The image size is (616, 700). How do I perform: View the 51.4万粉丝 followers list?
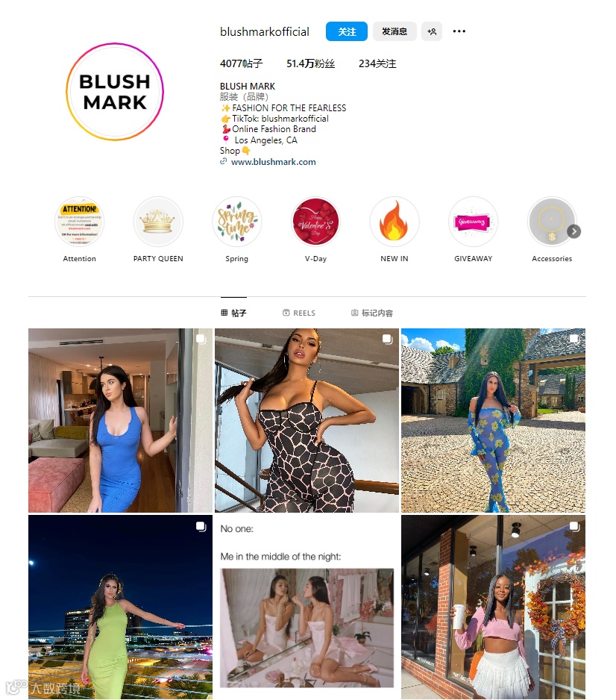click(310, 63)
